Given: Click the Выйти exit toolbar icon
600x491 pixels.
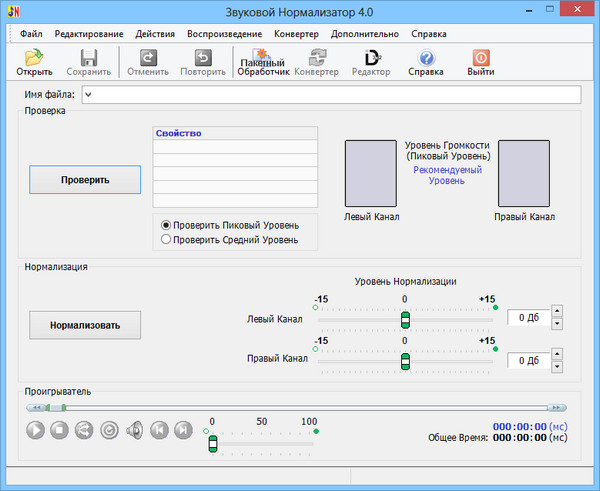Looking at the screenshot, I should pos(479,62).
